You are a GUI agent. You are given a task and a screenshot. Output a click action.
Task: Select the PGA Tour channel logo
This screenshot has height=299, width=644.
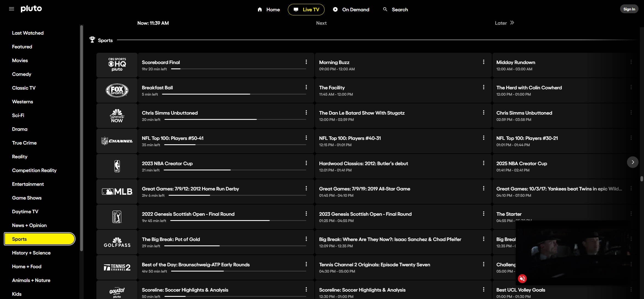117,217
